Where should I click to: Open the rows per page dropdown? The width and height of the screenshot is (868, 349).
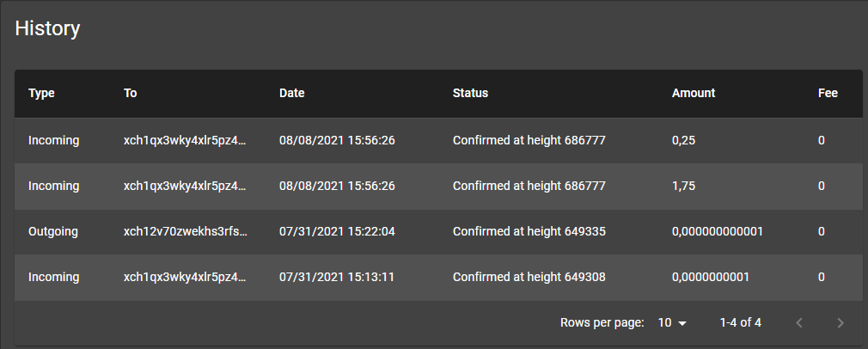pos(672,322)
